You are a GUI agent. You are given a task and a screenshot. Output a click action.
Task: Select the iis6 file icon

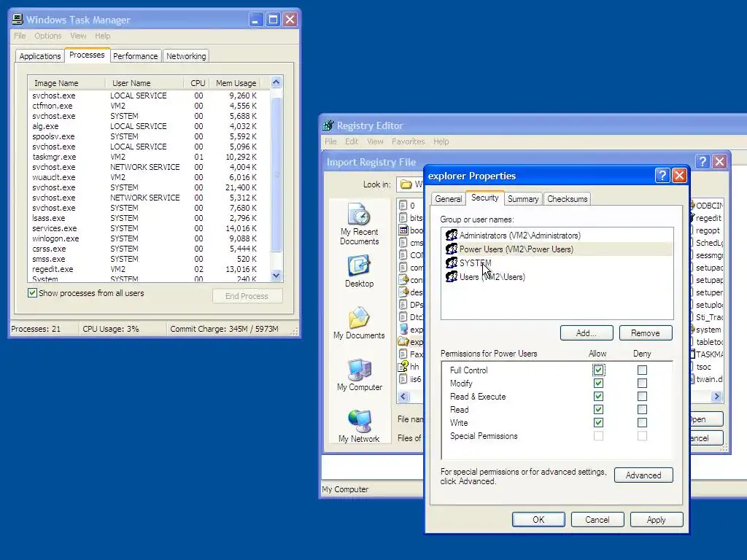(x=403, y=379)
